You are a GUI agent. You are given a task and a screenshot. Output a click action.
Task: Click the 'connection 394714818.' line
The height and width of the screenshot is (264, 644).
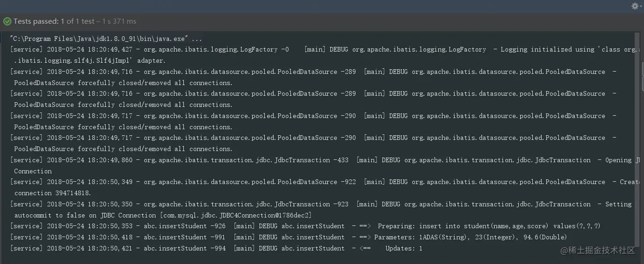click(53, 193)
